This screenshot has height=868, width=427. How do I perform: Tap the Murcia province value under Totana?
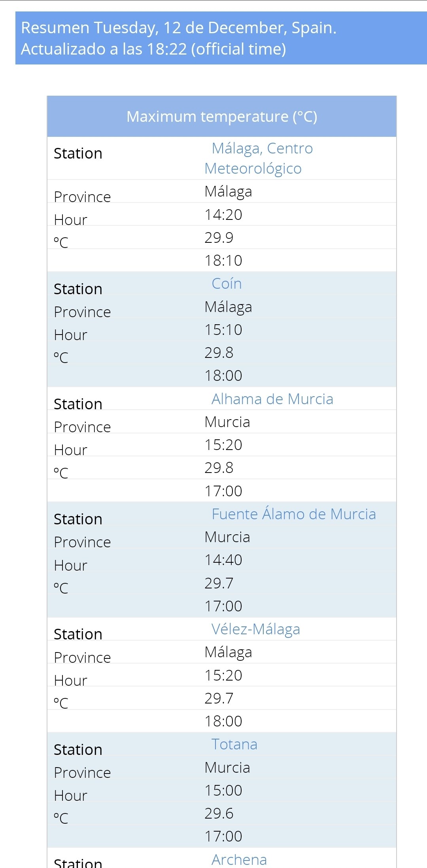(227, 768)
